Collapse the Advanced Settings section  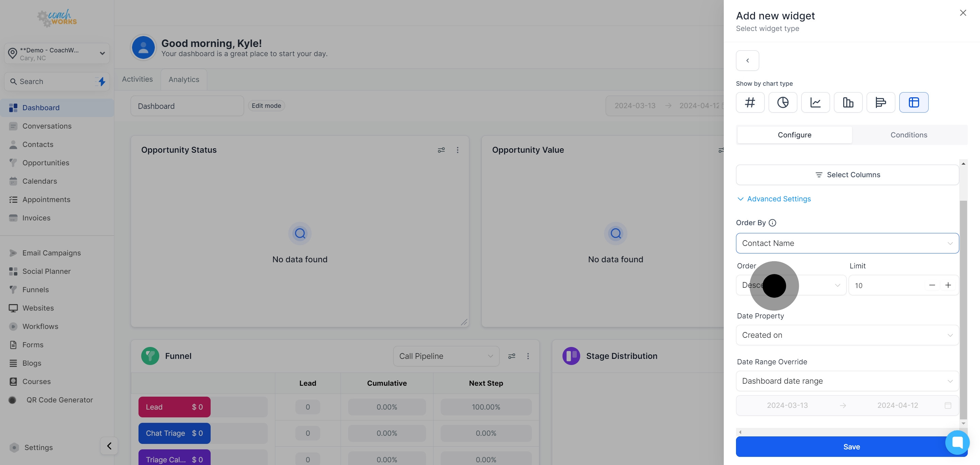point(774,199)
